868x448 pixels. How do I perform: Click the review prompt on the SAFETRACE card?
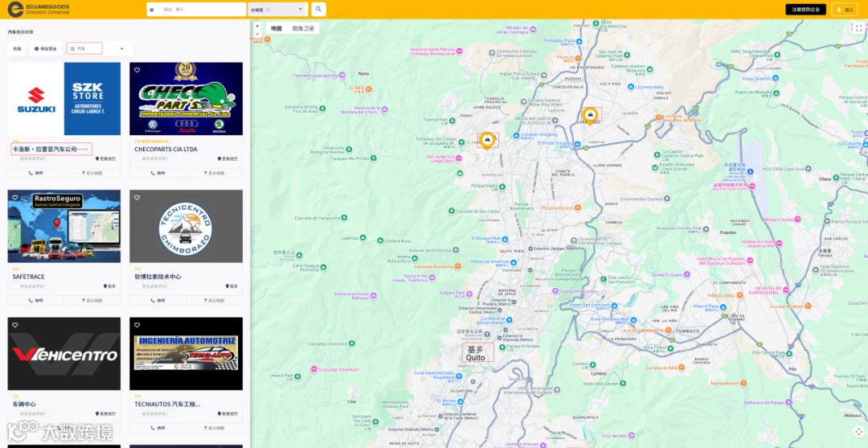point(33,286)
